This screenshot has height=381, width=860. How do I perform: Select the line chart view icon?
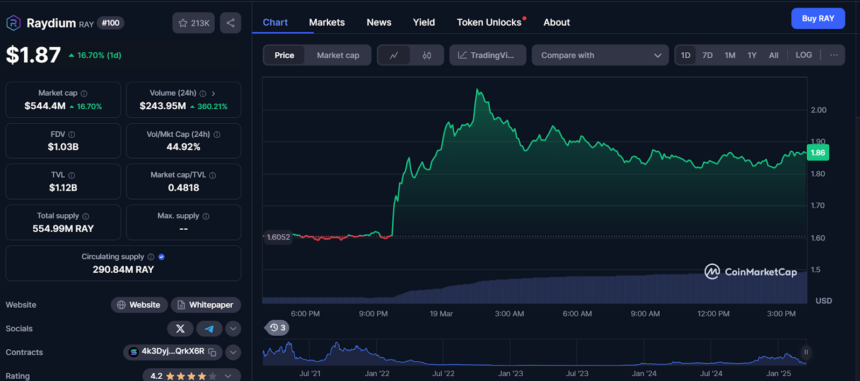pyautogui.click(x=394, y=55)
